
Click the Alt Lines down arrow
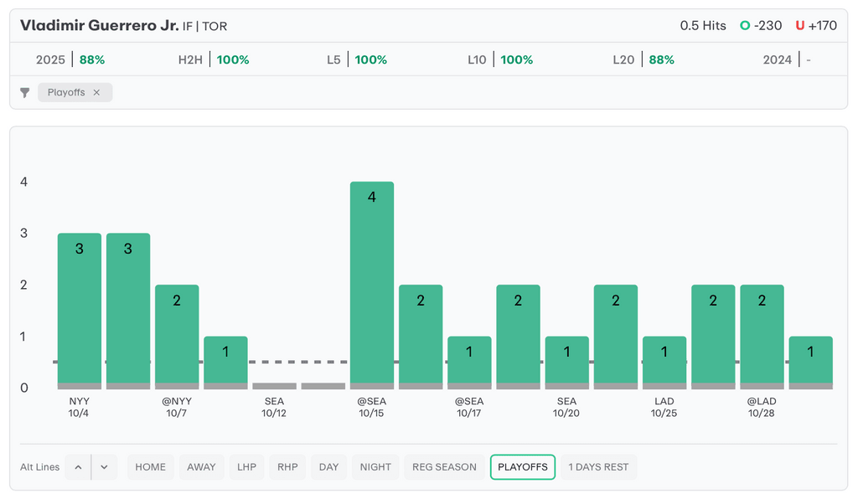[104, 467]
